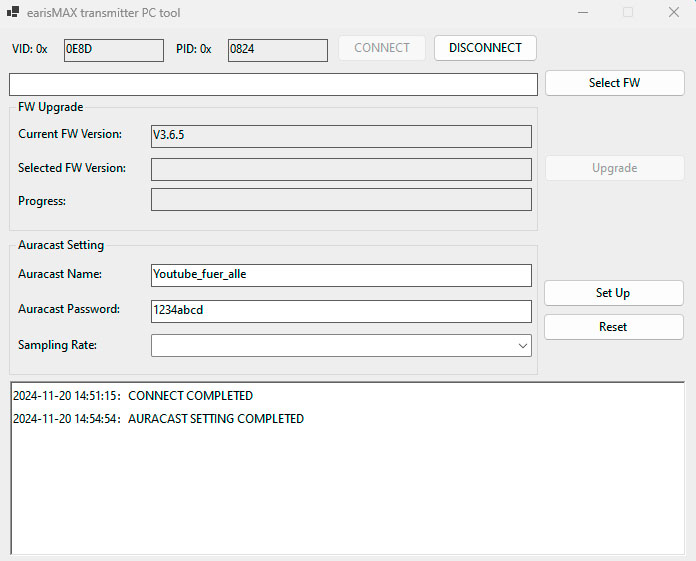
Task: Close the earisMAX transmitter PC tool
Action: tap(673, 13)
